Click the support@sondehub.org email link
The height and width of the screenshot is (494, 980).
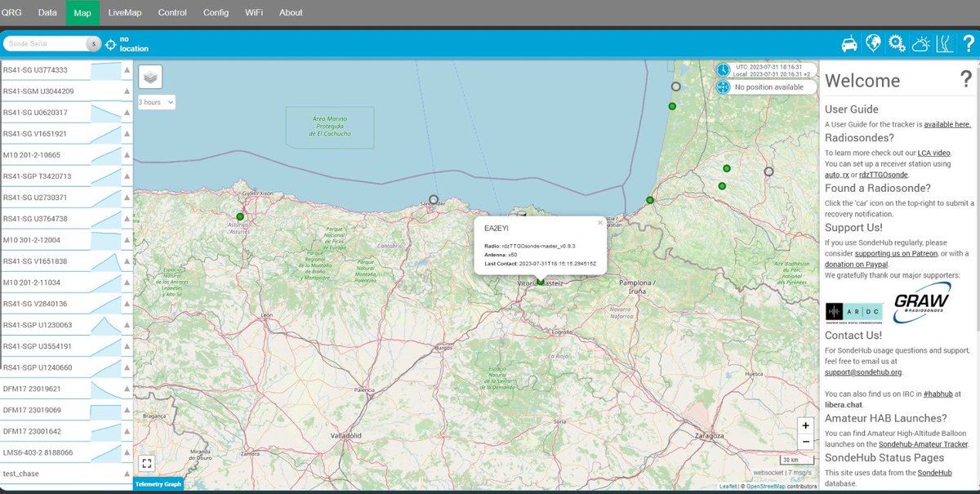click(x=862, y=372)
